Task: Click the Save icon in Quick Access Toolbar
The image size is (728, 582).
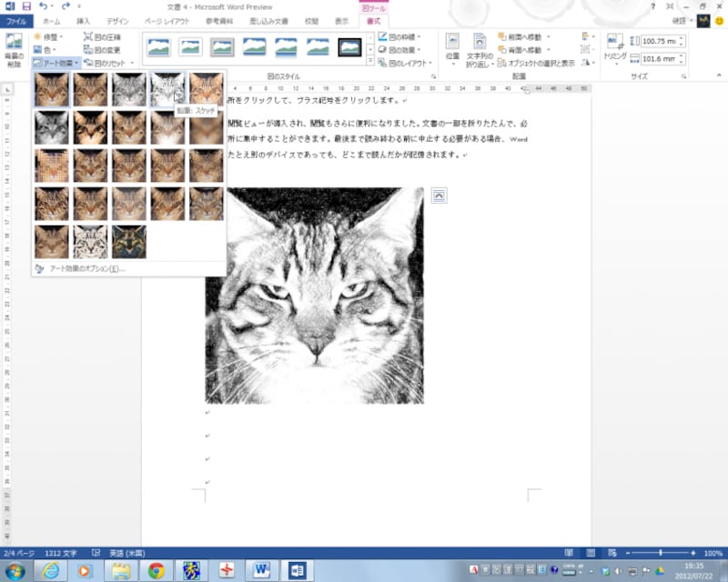Action: click(x=26, y=6)
